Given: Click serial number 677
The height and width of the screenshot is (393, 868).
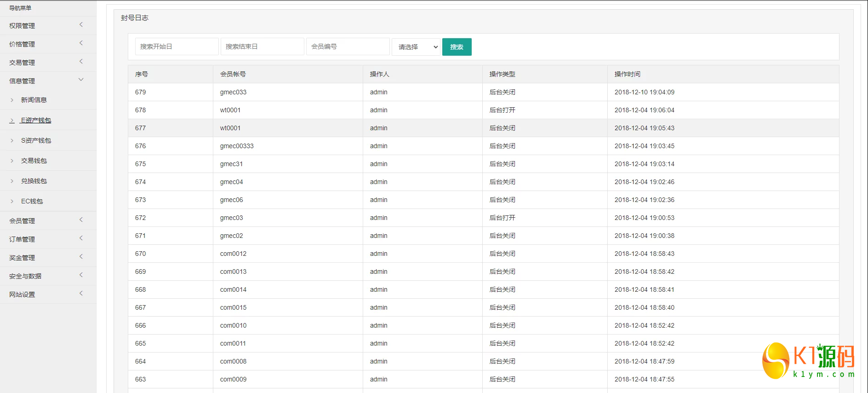Looking at the screenshot, I should pyautogui.click(x=141, y=128).
